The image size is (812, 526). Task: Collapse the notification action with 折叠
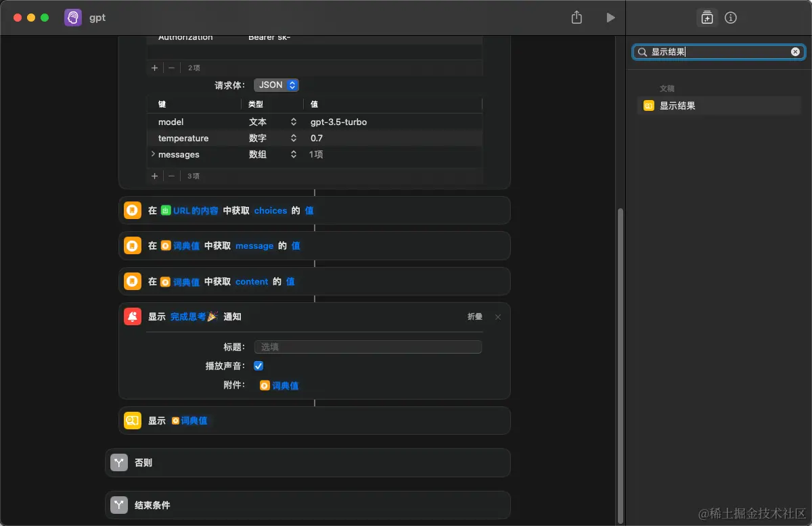(x=475, y=316)
